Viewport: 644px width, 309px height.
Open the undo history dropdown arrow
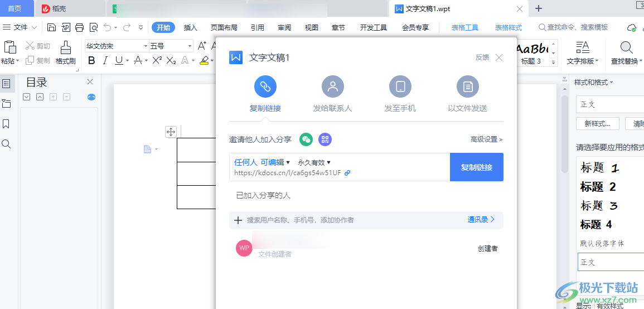[x=116, y=27]
